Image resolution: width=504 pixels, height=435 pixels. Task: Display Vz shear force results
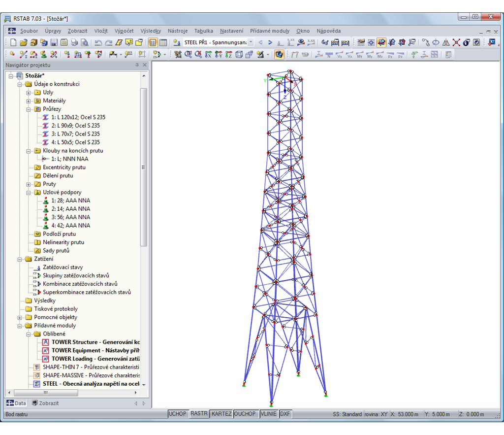349,55
